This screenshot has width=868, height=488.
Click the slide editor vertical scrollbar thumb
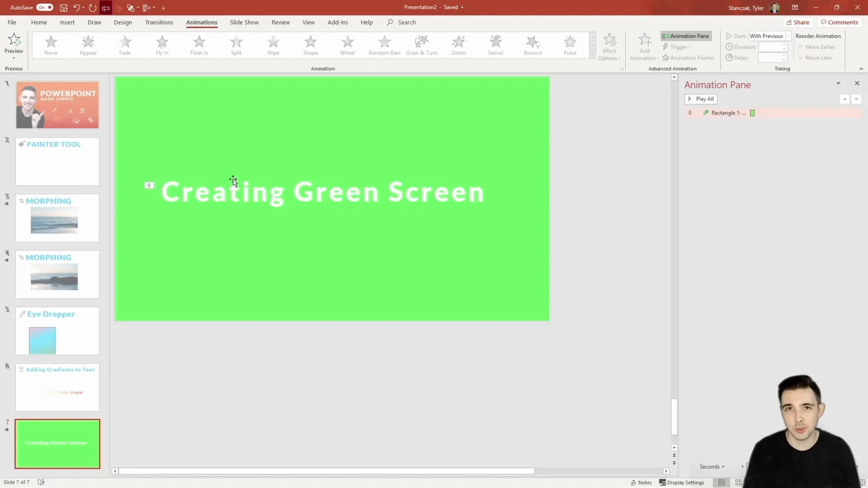tap(674, 417)
